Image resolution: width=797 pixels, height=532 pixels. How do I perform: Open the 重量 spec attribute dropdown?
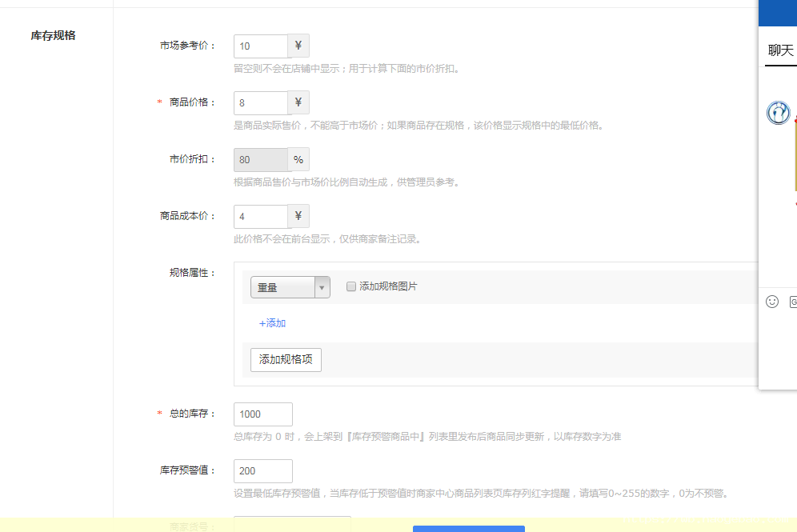point(290,287)
